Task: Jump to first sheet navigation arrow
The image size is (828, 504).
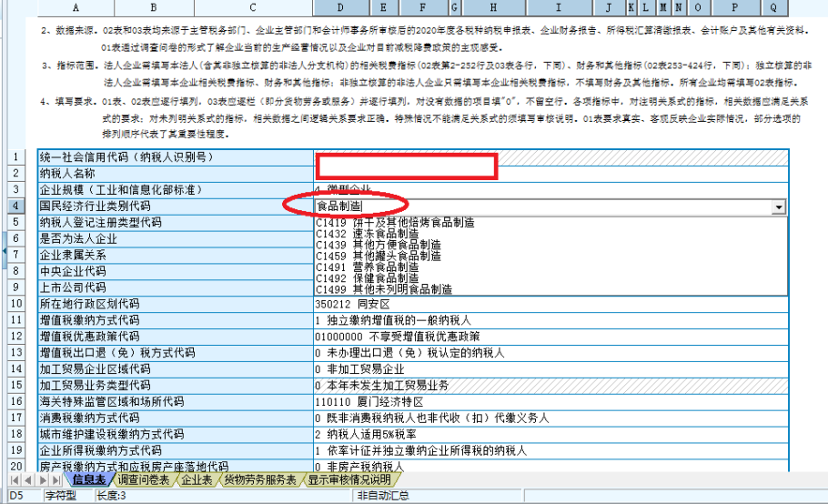Action: pos(15,480)
